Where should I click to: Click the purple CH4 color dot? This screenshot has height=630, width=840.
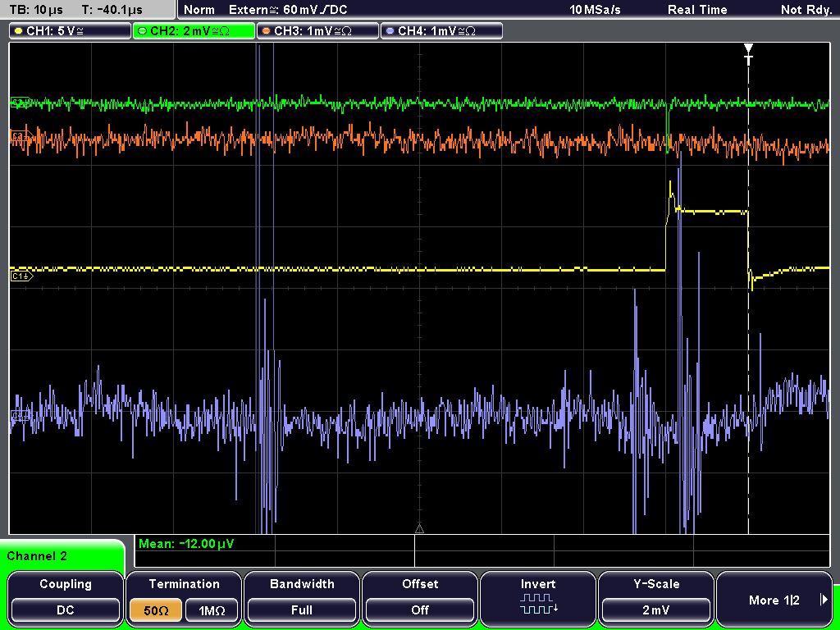390,31
